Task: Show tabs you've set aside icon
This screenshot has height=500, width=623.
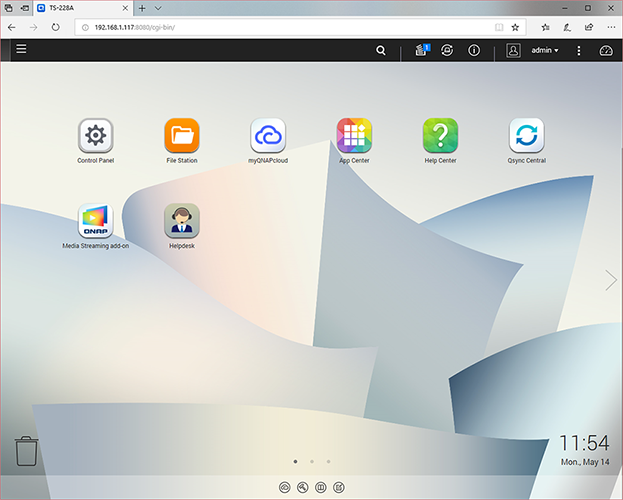Action: coord(8,8)
